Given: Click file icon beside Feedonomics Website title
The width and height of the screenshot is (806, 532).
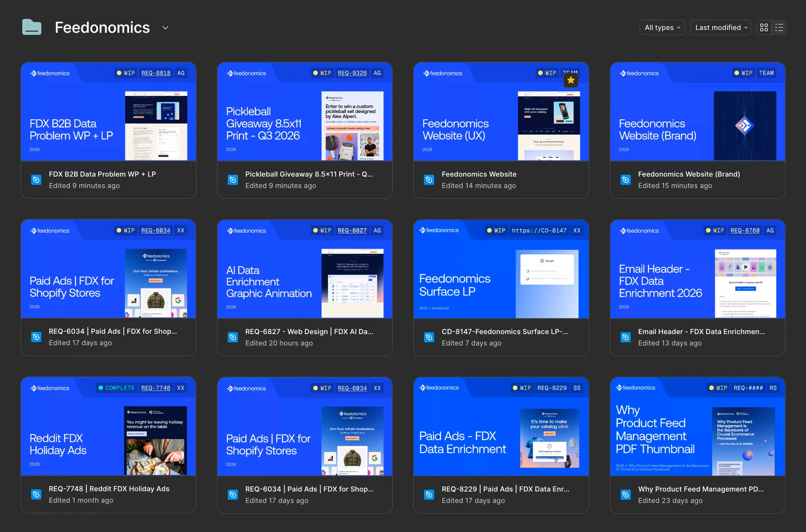Looking at the screenshot, I should coord(429,180).
